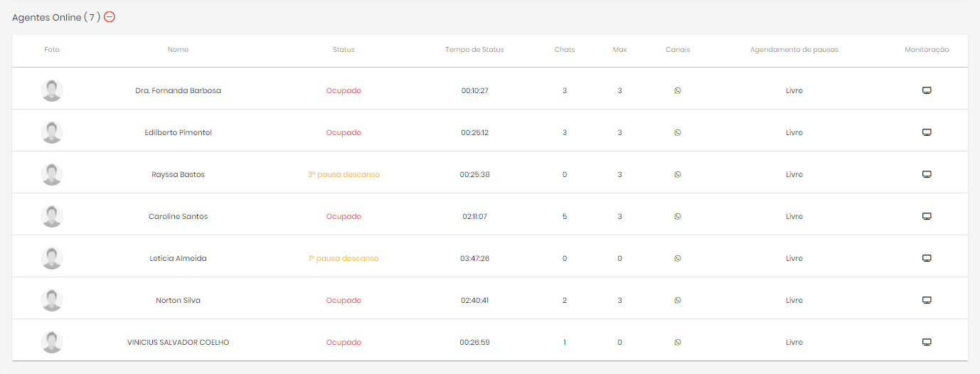Screen dimensions: 980x374
Task: Click Caroline Santos's avatar photo
Action: click(x=52, y=216)
